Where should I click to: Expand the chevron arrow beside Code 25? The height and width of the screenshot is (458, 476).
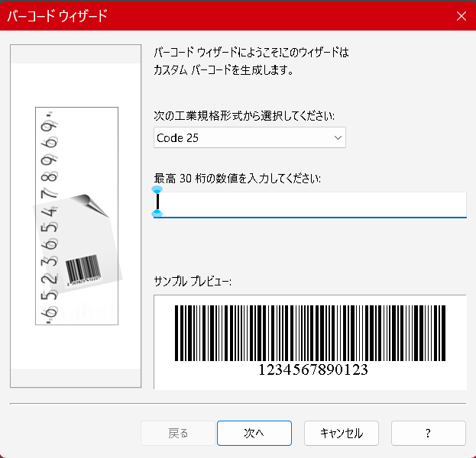338,137
